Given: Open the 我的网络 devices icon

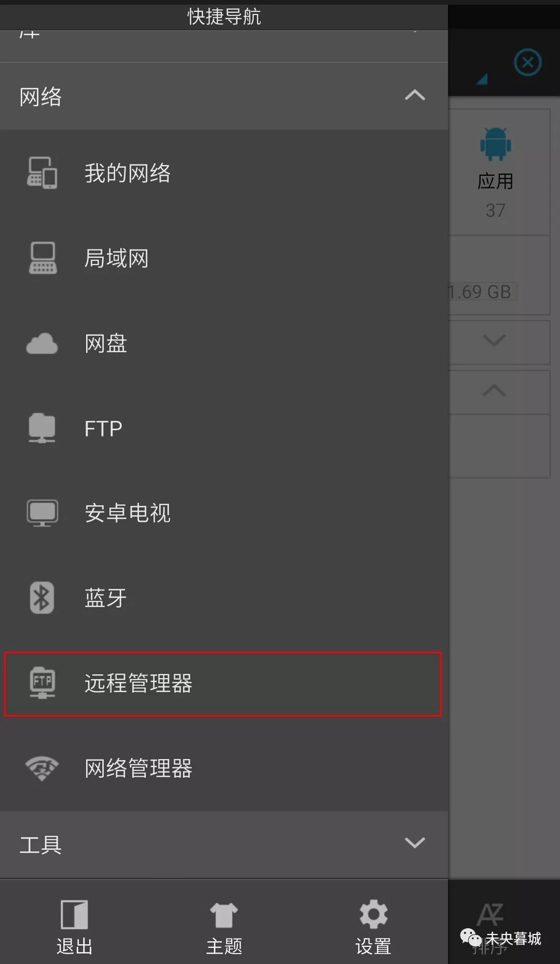Looking at the screenshot, I should (42, 173).
